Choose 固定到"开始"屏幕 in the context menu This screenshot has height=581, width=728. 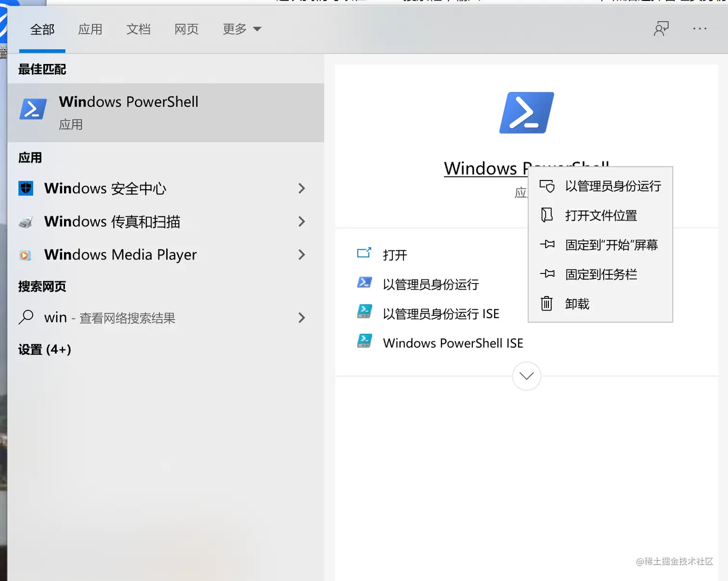pyautogui.click(x=600, y=245)
